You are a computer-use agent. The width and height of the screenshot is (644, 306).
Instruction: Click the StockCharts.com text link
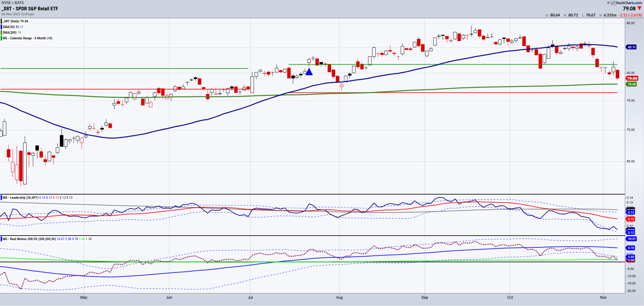pos(628,3)
